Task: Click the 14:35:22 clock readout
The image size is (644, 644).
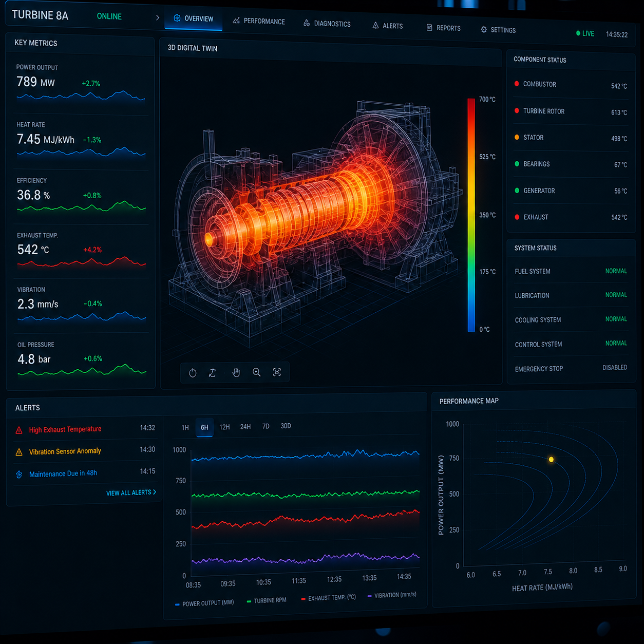Action: [617, 35]
